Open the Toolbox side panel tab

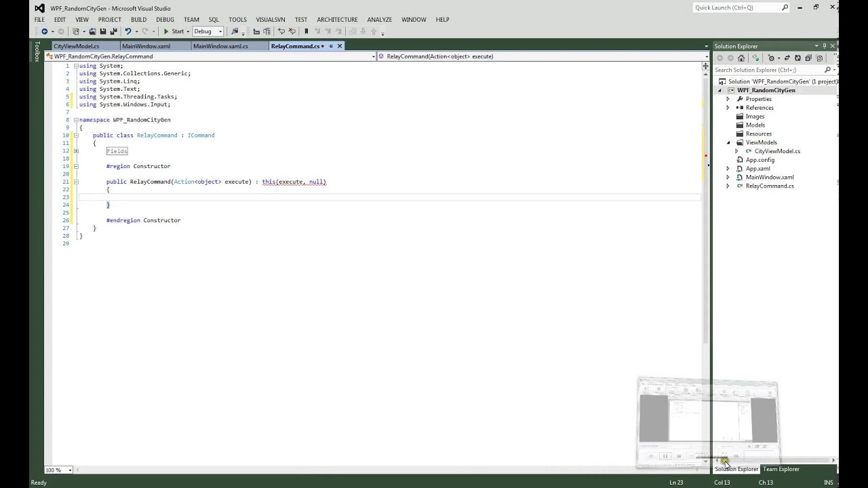[x=37, y=52]
